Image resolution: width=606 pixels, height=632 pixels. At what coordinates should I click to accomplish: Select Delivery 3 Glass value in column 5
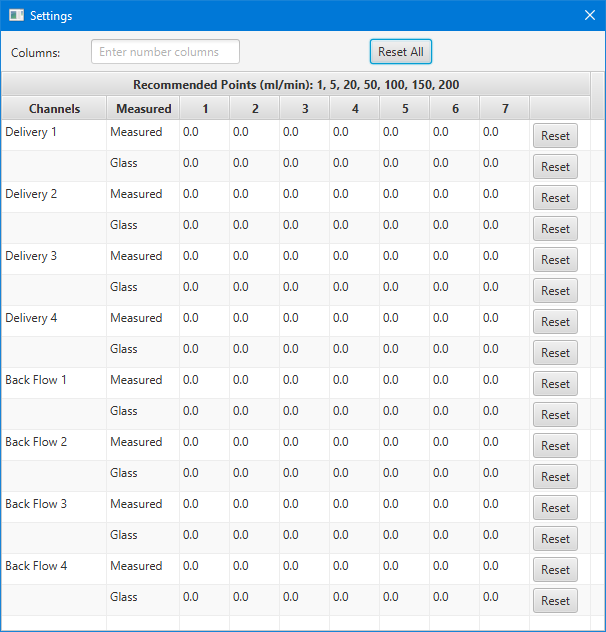point(404,290)
